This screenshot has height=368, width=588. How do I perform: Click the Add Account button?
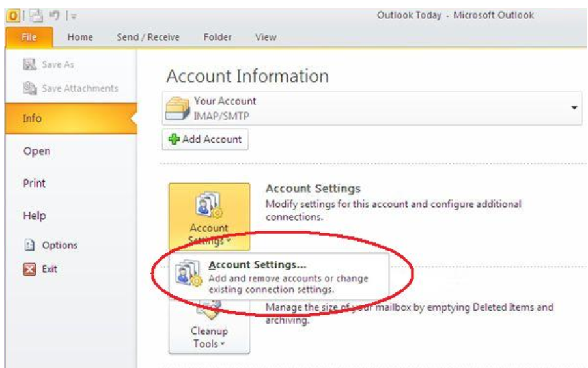point(205,139)
